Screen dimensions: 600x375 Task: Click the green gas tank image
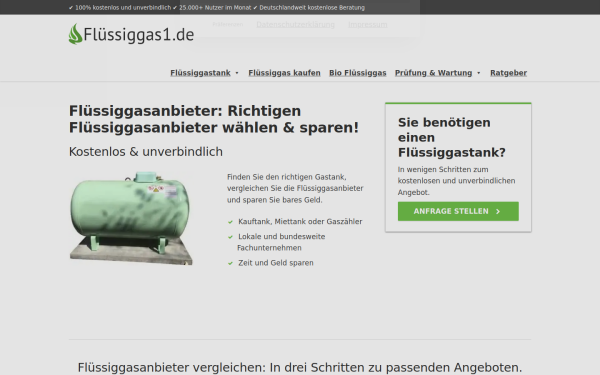point(131,218)
